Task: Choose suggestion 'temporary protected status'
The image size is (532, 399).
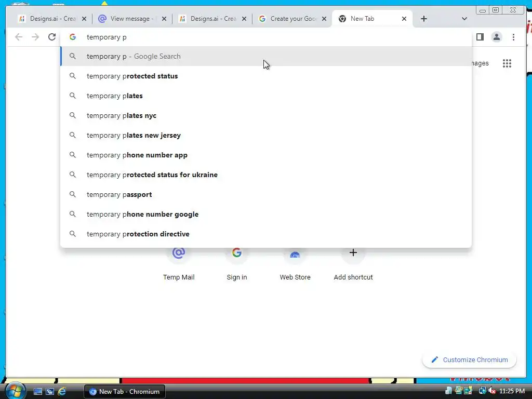Action: pyautogui.click(x=266, y=76)
